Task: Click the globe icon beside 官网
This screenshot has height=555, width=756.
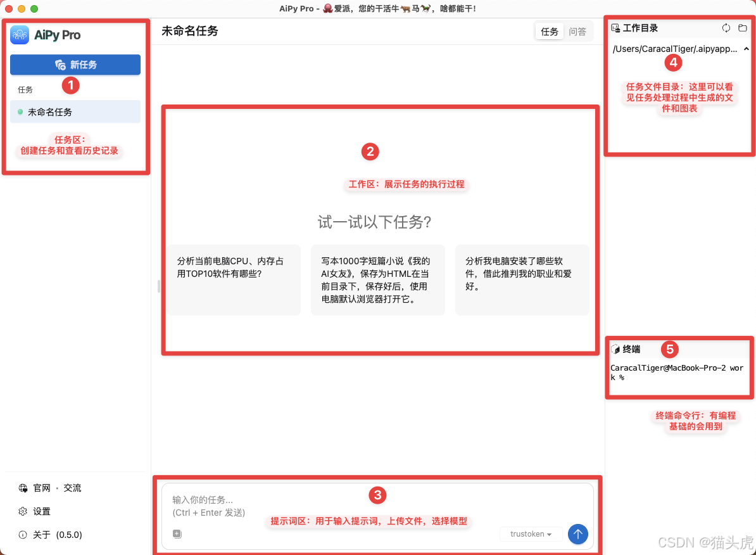Action: 23,488
